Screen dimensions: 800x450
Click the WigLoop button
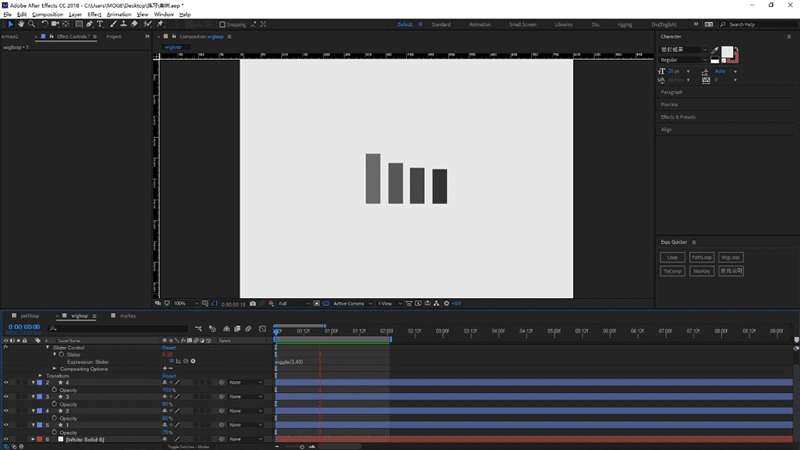[731, 257]
